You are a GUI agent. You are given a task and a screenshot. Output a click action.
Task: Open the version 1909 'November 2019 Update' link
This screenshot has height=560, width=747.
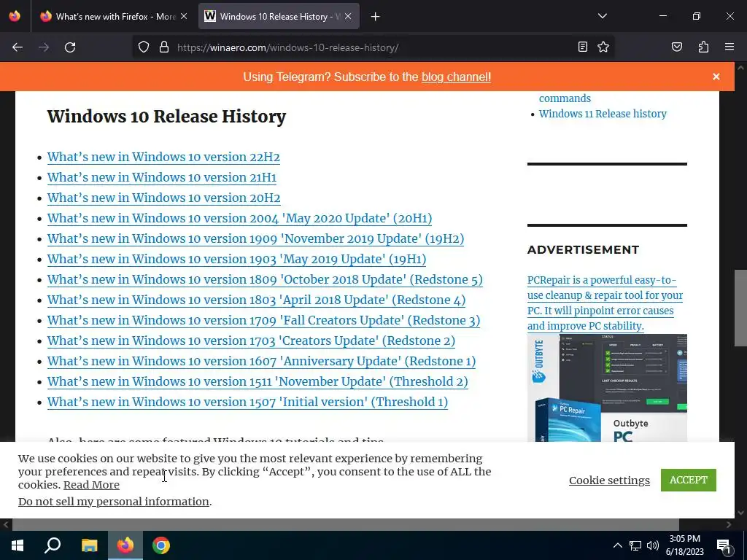pyautogui.click(x=255, y=239)
